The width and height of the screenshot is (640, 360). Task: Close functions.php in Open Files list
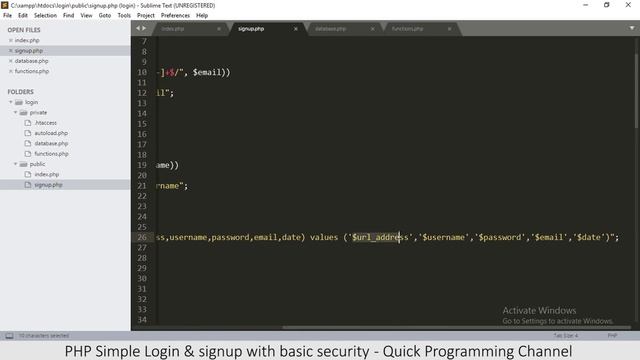tap(11, 71)
